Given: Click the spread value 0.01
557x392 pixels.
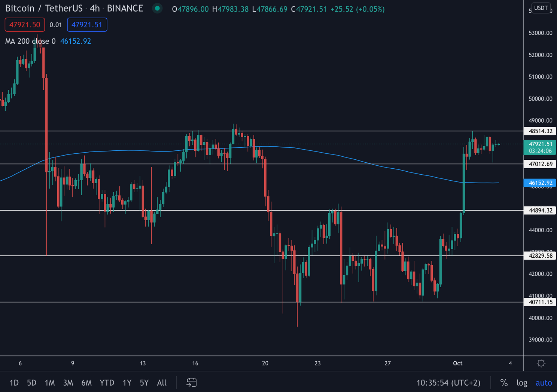Looking at the screenshot, I should (x=56, y=25).
